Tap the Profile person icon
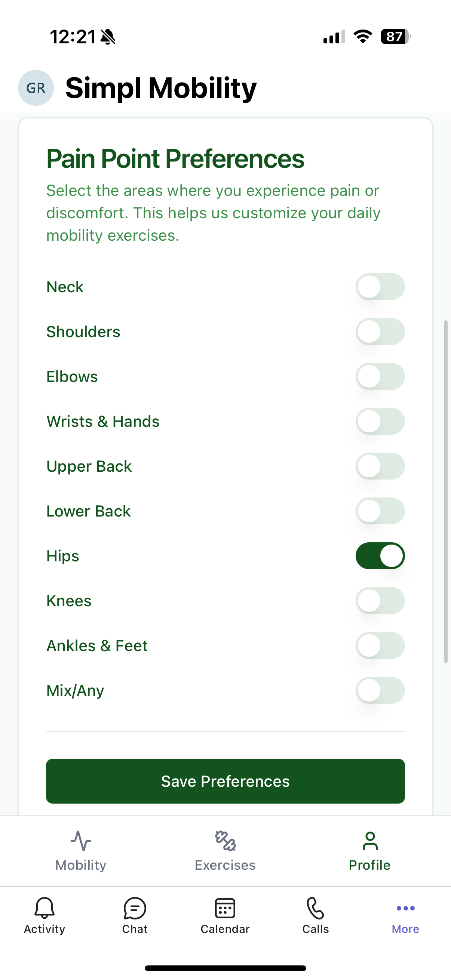Screen dimensions: 451x980 (370, 841)
